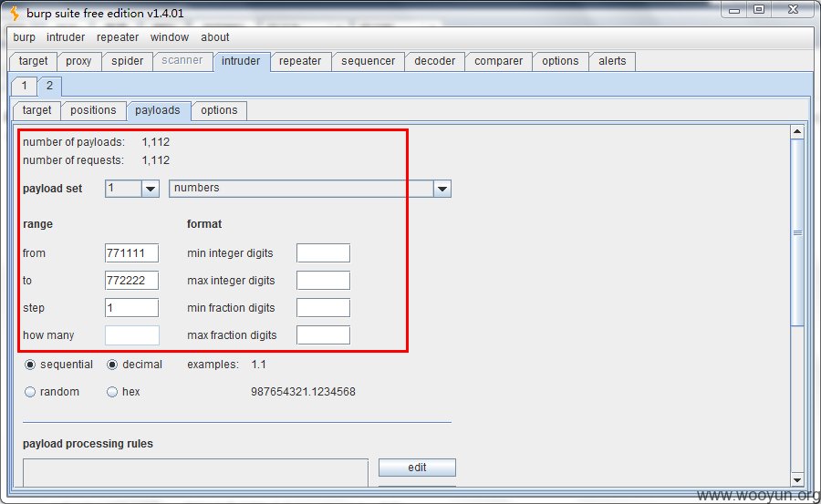Click the burp suite lightning logo icon
821x504 pixels.
15,13
